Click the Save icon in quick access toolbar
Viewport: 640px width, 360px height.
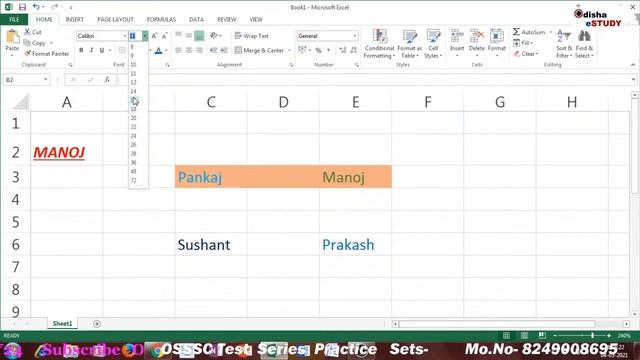tap(22, 7)
